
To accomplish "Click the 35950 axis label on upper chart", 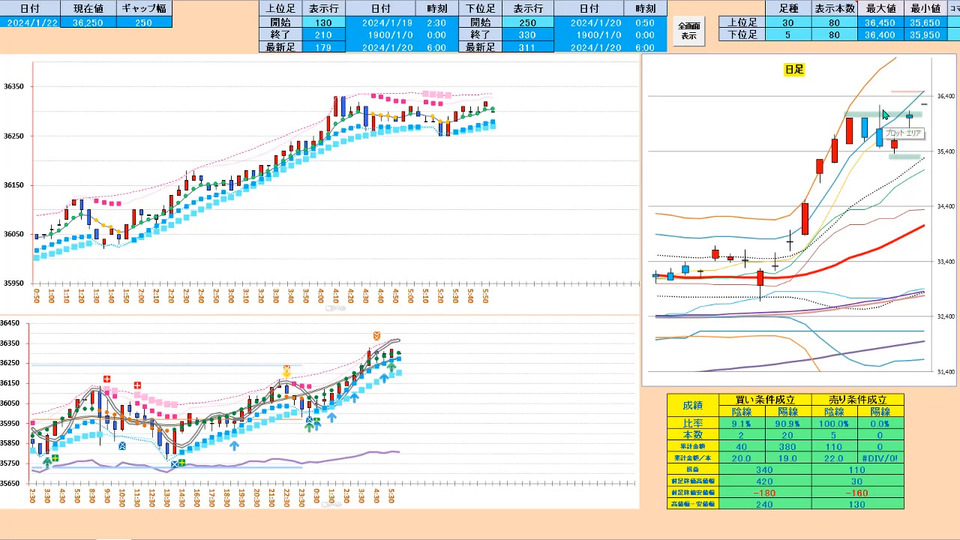I will click(x=13, y=283).
